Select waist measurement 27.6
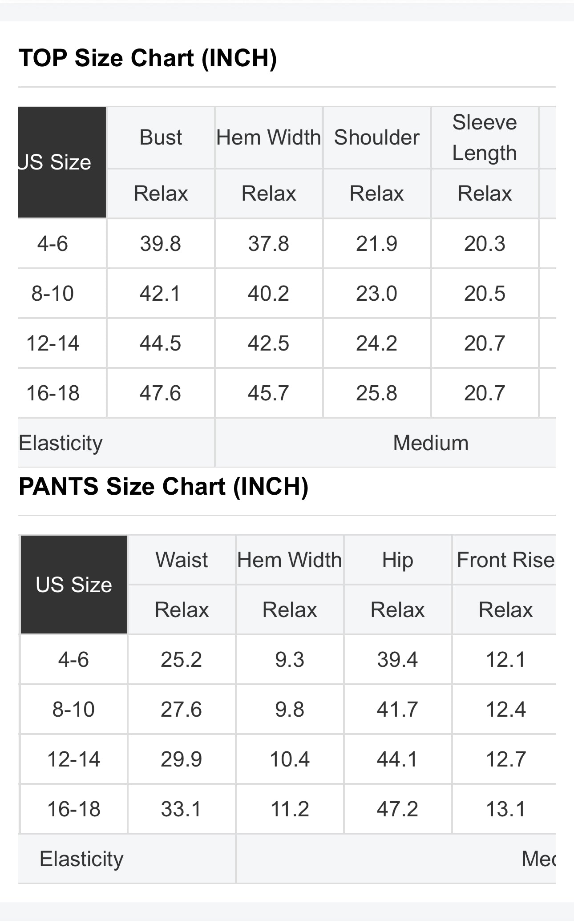The height and width of the screenshot is (924, 574). coord(182,710)
